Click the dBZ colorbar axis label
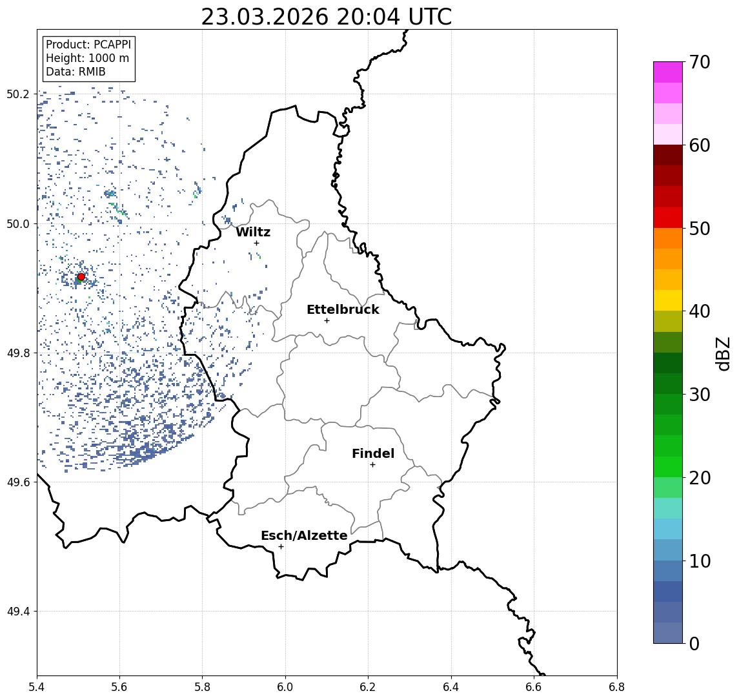739x700 pixels. [723, 354]
